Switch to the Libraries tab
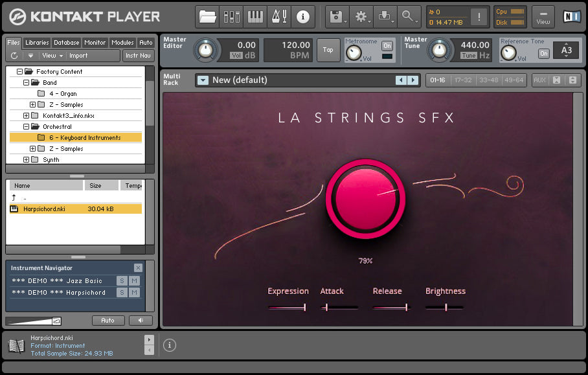 click(37, 43)
